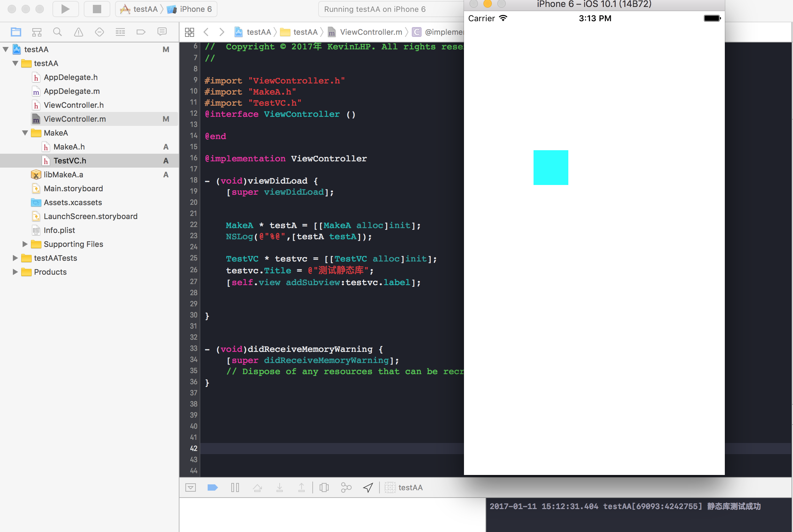The image size is (793, 532).
Task: Open the Report navigator speech-bubble icon
Action: click(x=162, y=32)
